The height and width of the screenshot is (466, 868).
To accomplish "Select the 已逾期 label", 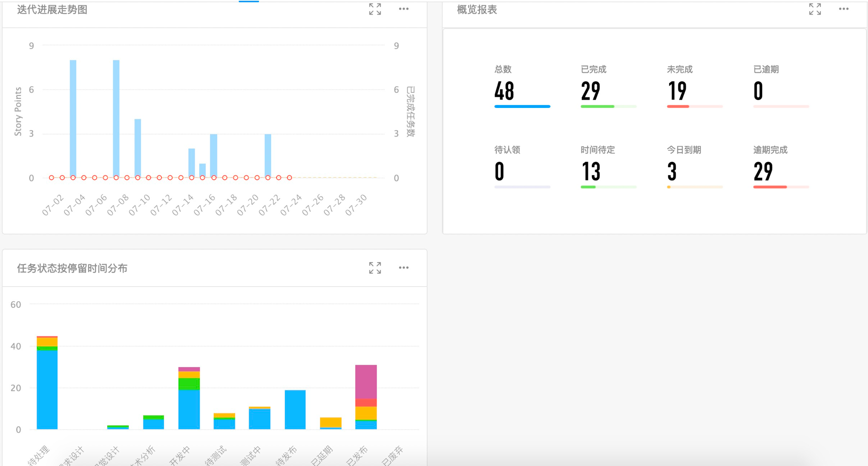I will click(x=766, y=69).
